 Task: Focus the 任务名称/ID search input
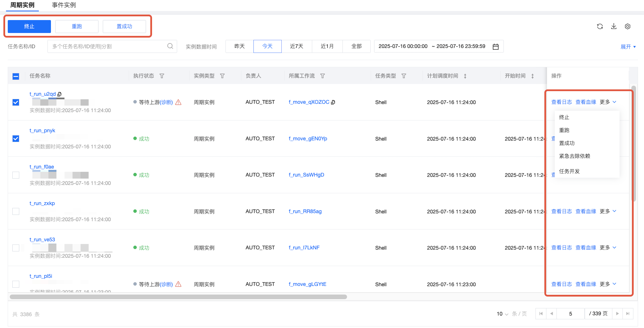click(112, 46)
